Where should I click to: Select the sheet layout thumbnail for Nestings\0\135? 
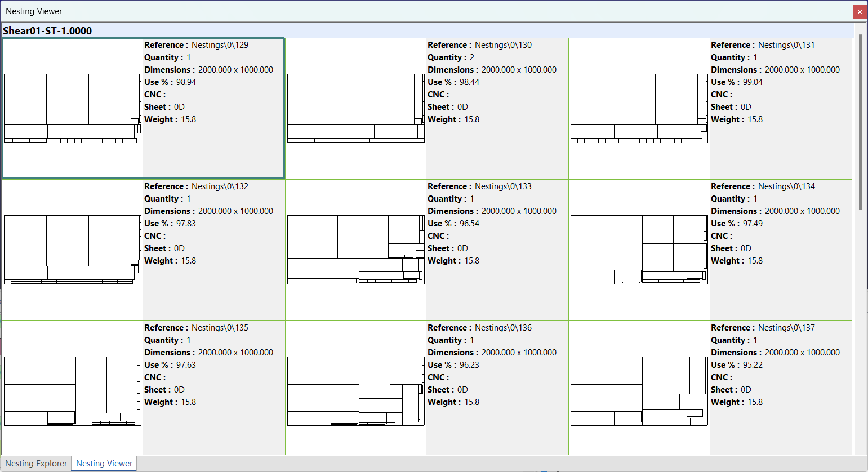click(x=73, y=391)
